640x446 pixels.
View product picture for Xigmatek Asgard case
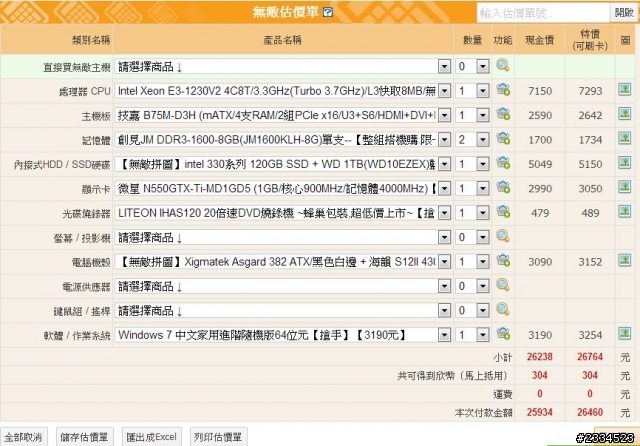pos(624,261)
